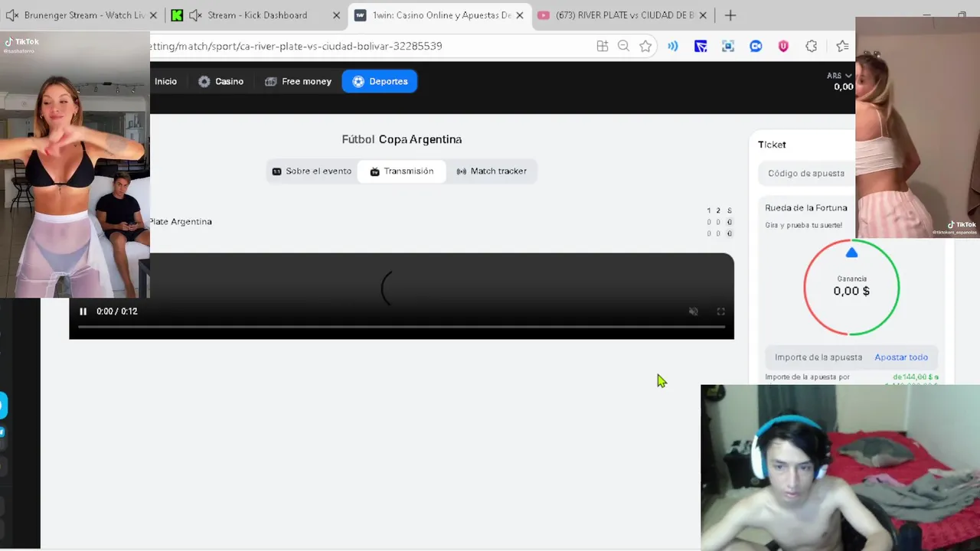
Task: Close the 1win casino tab
Action: coord(520,15)
